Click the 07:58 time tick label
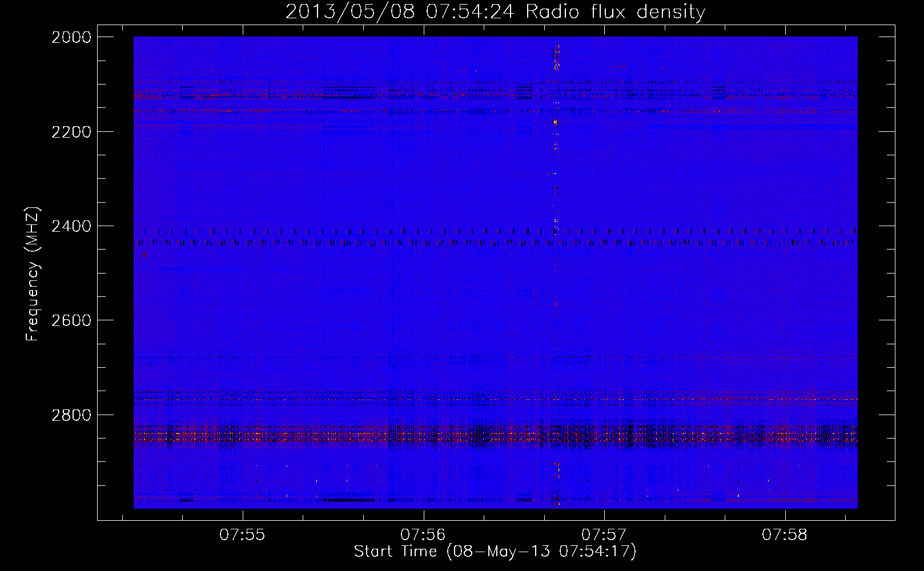 click(785, 534)
